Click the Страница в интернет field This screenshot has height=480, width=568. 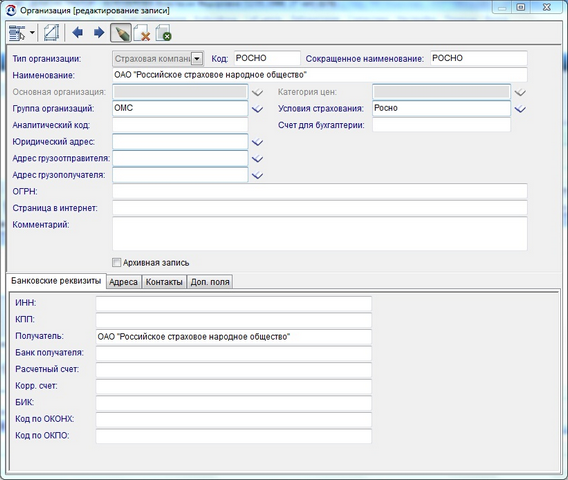coord(320,208)
